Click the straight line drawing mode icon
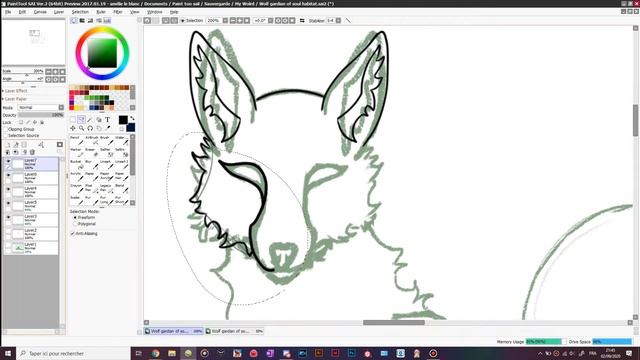Viewport: 640px width, 360px height. point(348,20)
